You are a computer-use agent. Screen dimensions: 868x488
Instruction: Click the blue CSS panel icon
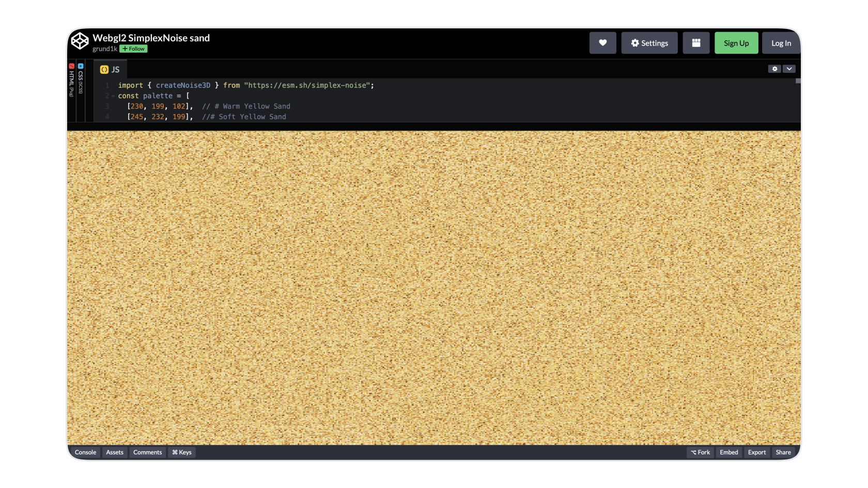[x=81, y=66]
